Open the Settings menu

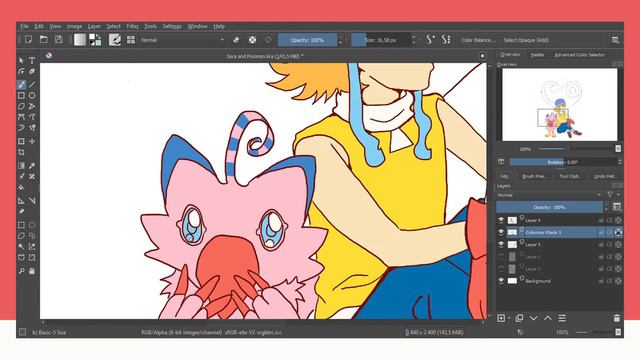point(172,26)
